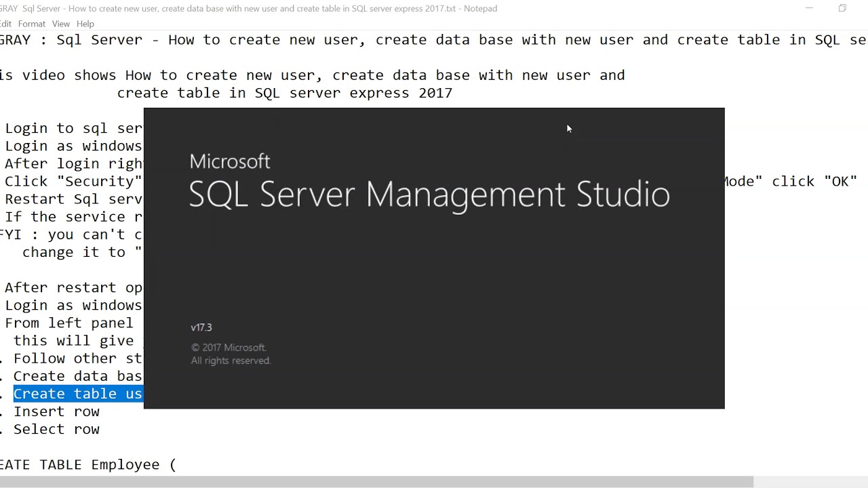Open the Edit menu in Notepad

(5, 24)
